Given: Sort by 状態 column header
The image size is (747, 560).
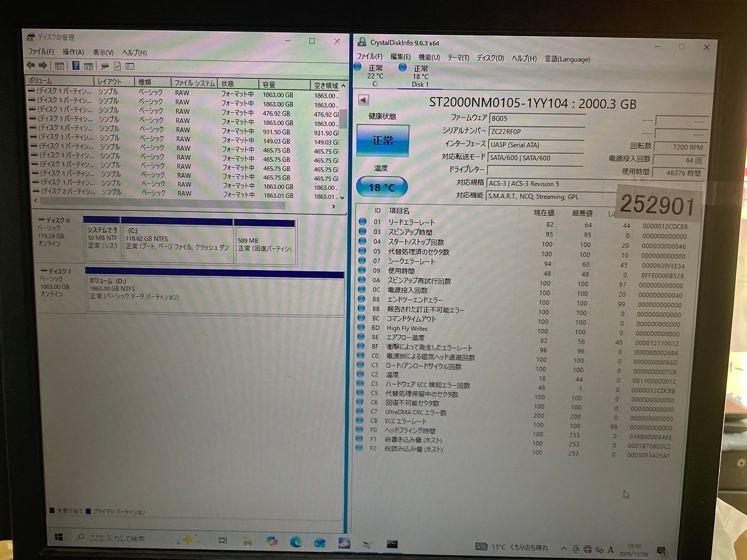Looking at the screenshot, I should pyautogui.click(x=238, y=83).
